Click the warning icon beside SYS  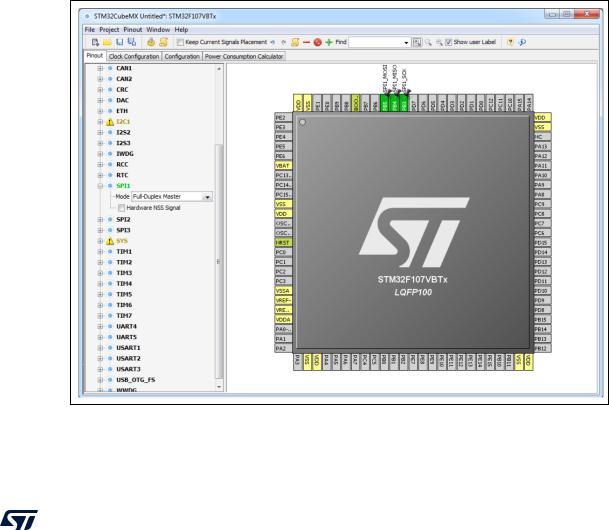click(x=110, y=241)
